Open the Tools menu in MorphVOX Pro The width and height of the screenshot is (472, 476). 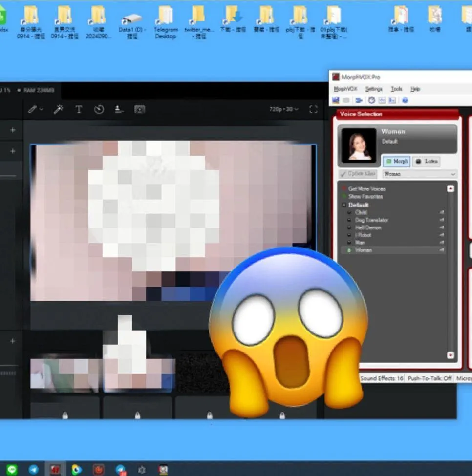[396, 89]
